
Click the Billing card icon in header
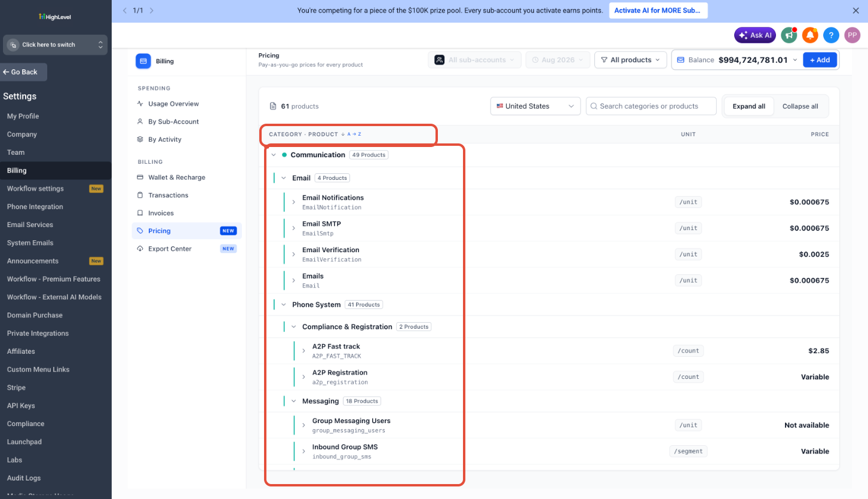click(143, 61)
